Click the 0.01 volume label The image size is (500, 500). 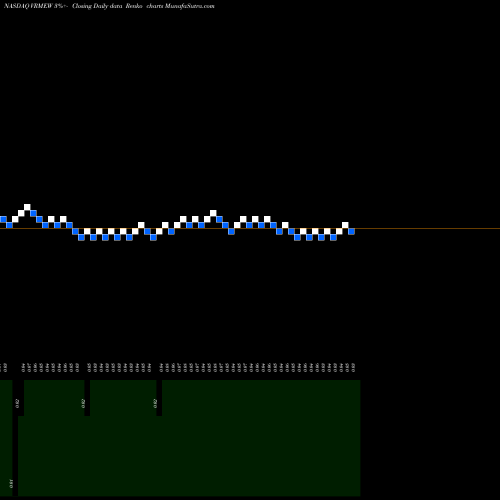[11, 483]
